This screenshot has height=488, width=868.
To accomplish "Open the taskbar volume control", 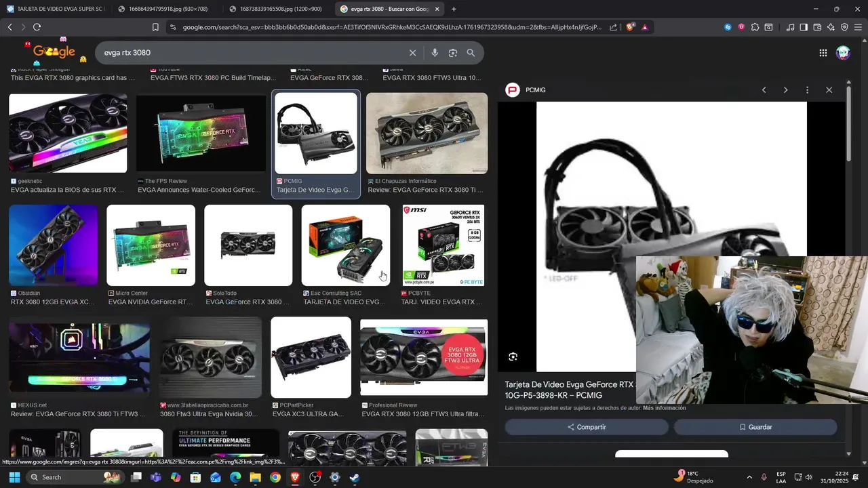I will click(808, 477).
